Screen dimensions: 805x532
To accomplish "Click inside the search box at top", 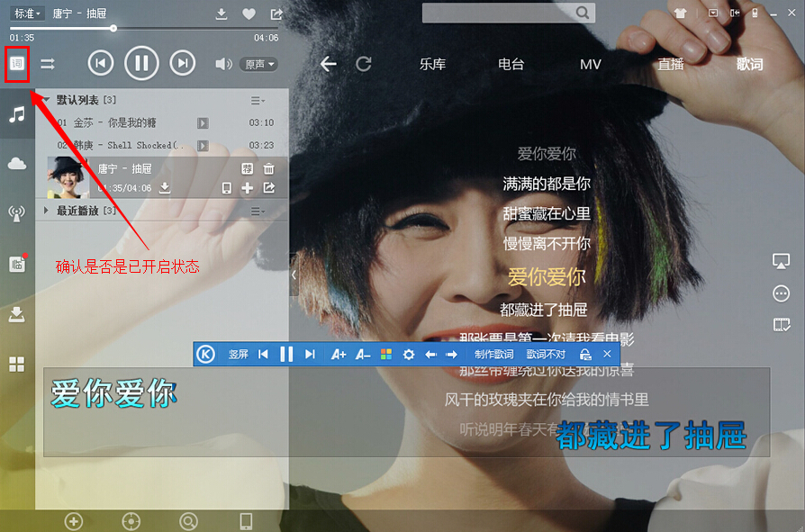I will 498,13.
